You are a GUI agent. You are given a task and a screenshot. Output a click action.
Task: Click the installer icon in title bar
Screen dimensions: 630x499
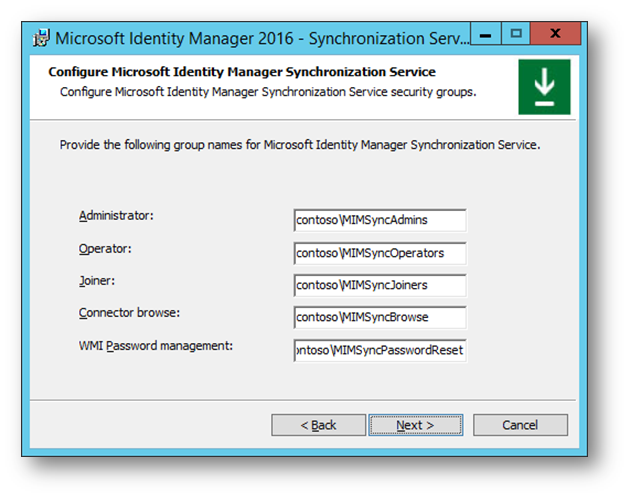point(41,38)
